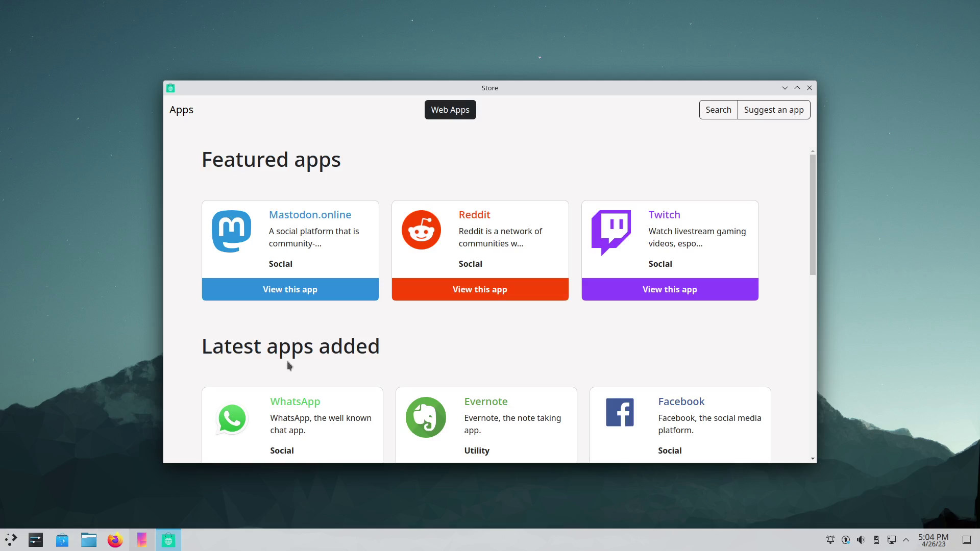This screenshot has width=980, height=551.
Task: Open the Evernote title link
Action: (485, 402)
